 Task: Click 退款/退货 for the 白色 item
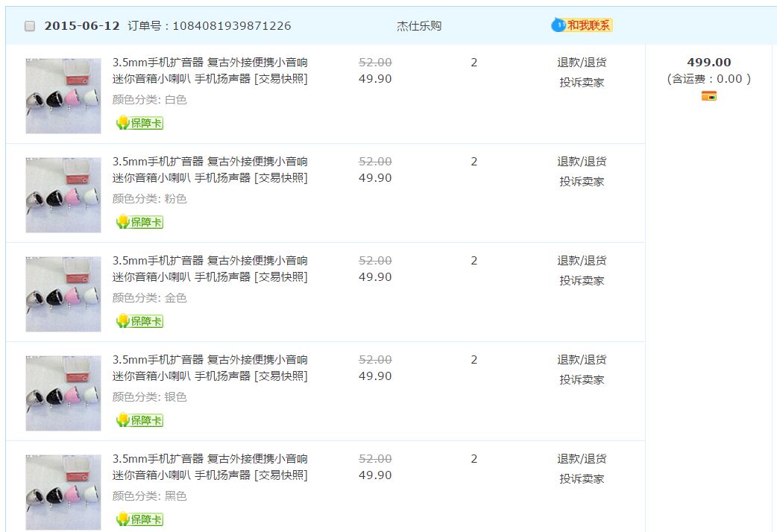[582, 63]
